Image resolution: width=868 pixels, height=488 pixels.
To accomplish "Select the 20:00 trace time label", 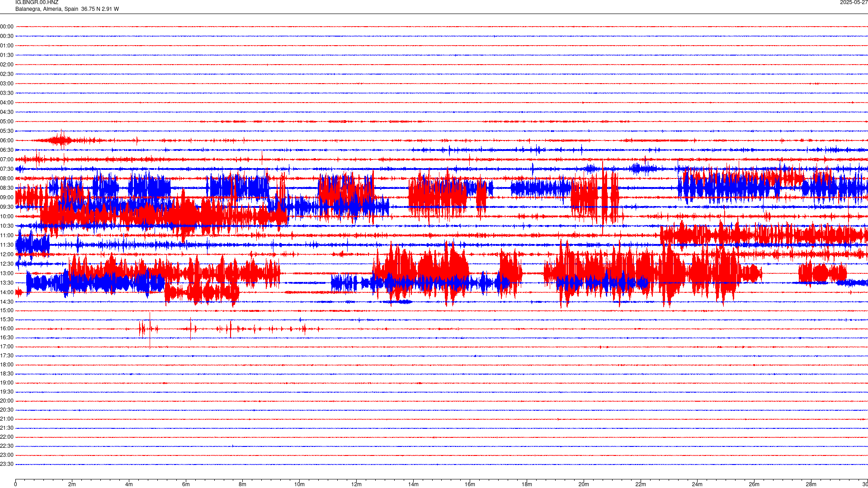I will tap(7, 401).
